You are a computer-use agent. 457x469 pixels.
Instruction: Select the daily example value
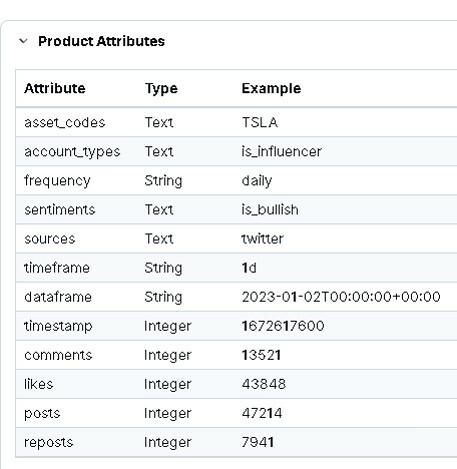[x=257, y=181]
